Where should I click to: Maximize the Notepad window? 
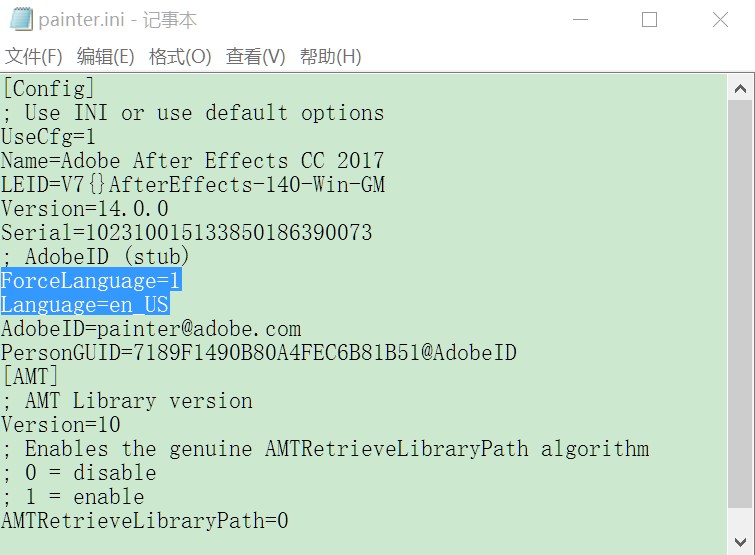click(x=650, y=20)
